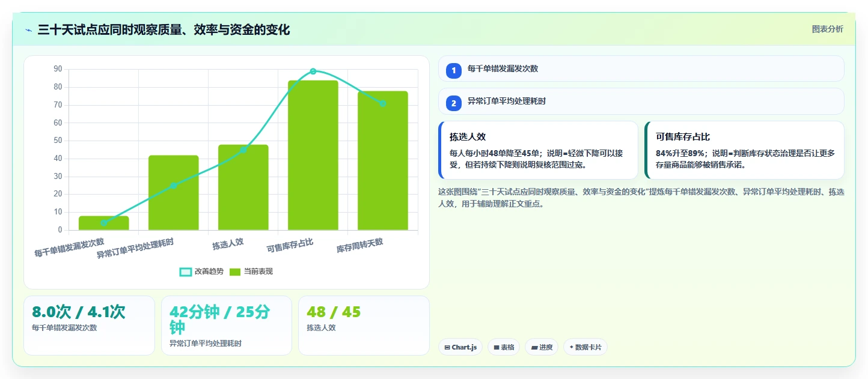
Task: Click the trend line point on 拣选人效 bar
Action: 243,150
